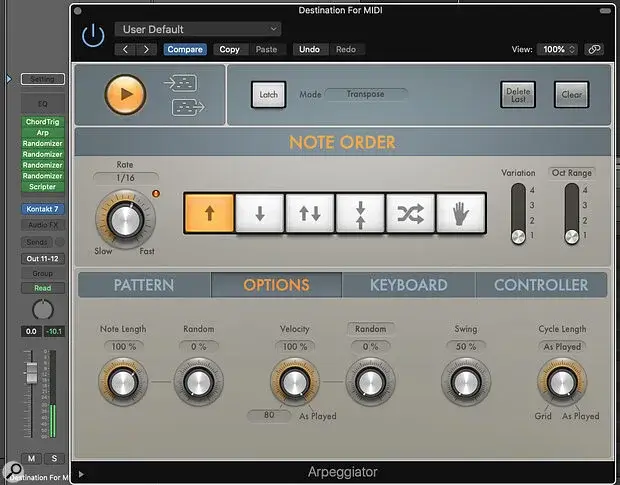
Task: Toggle the Latch button
Action: pos(268,94)
